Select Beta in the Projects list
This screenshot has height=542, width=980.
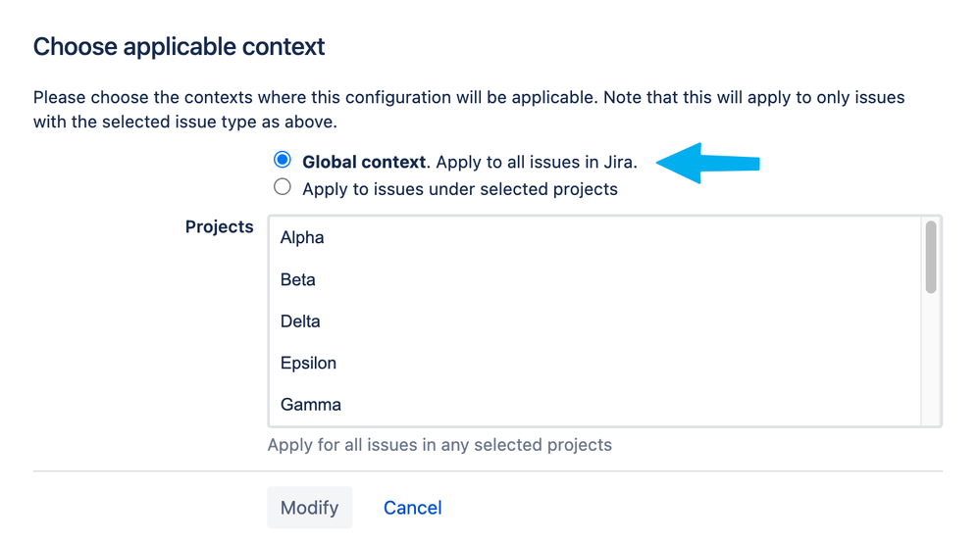(x=595, y=279)
